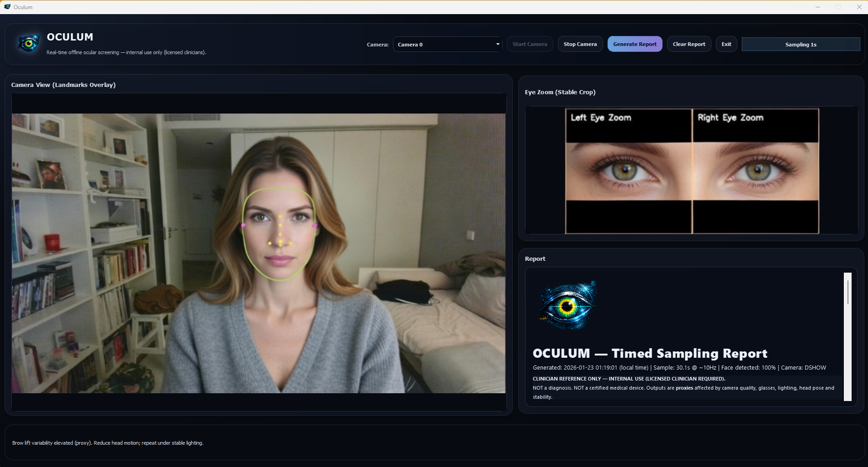Select the Right Eye Zoom preview
The width and height of the screenshot is (868, 467).
click(x=756, y=171)
